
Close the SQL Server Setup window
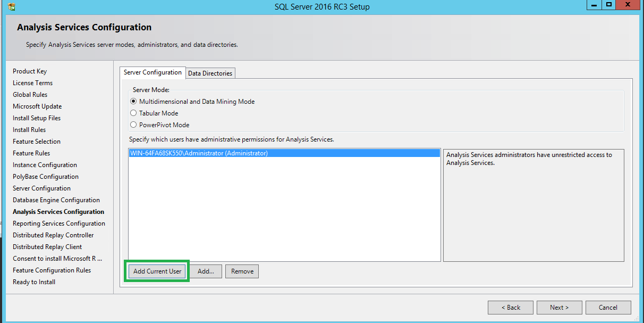[628, 5]
